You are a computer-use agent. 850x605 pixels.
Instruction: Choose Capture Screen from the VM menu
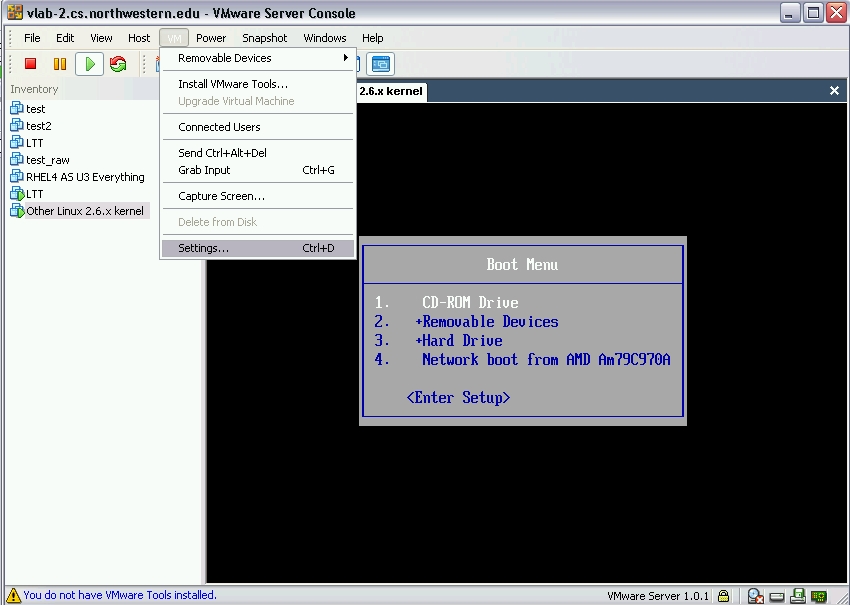point(258,196)
